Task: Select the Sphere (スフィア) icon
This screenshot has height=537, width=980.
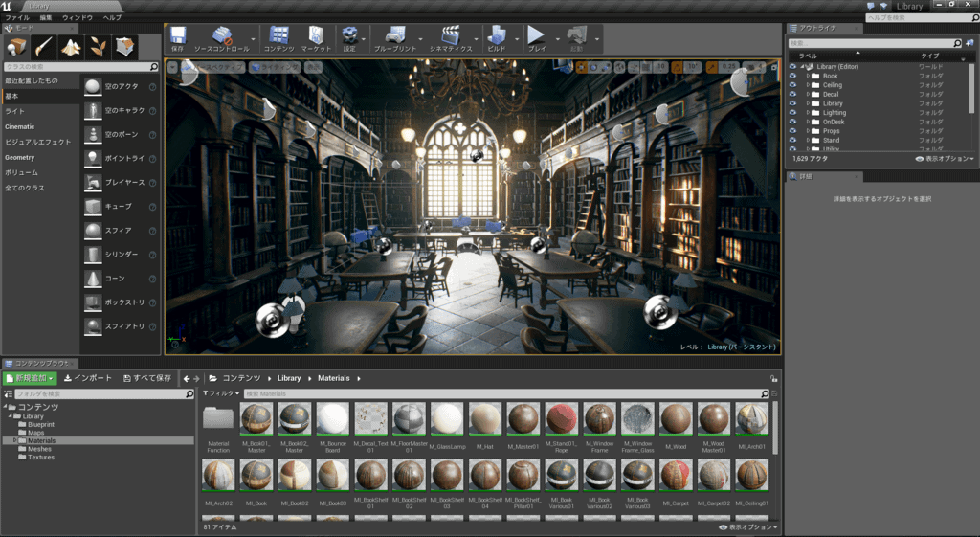Action: 93,231
